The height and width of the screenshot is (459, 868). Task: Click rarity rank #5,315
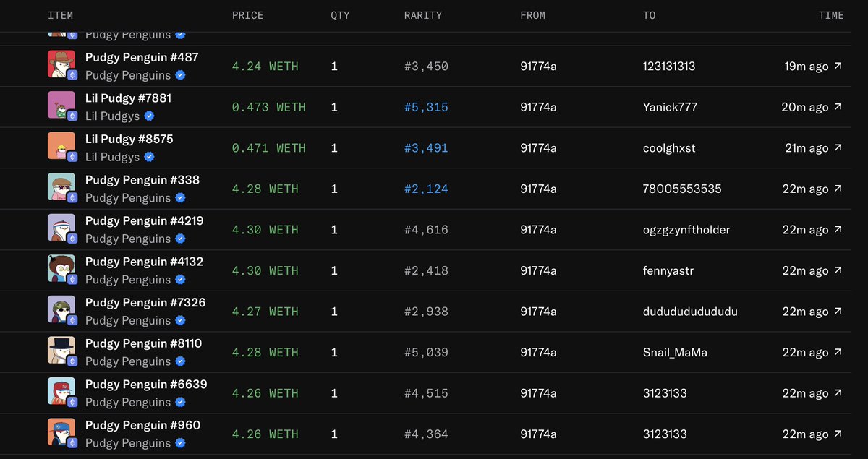coord(426,107)
